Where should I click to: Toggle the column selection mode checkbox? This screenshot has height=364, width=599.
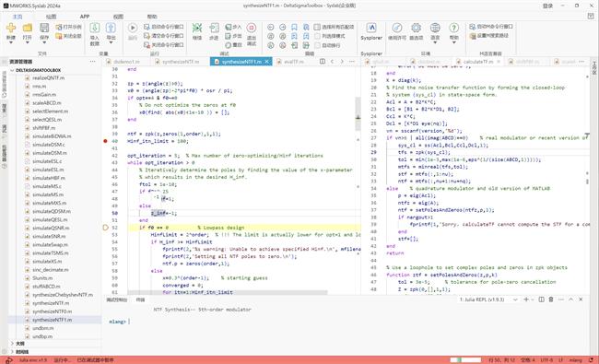[x=317, y=36]
